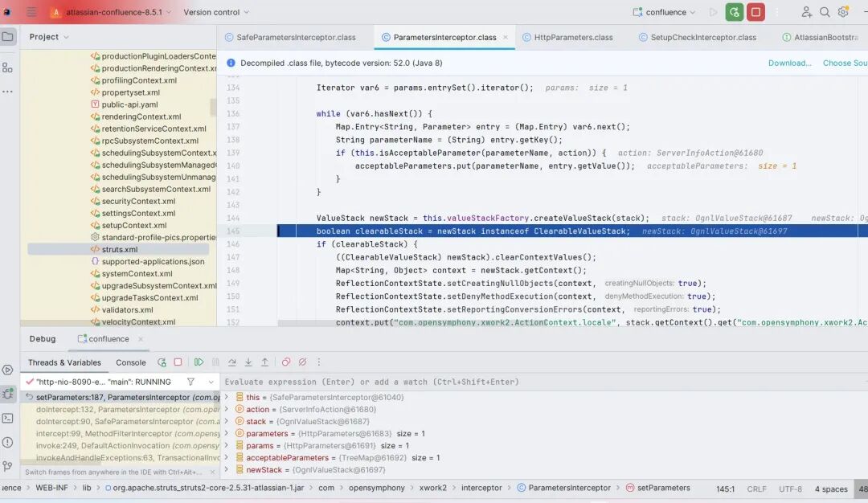The width and height of the screenshot is (868, 503).
Task: Open IDE settings gear icon
Action: [843, 12]
